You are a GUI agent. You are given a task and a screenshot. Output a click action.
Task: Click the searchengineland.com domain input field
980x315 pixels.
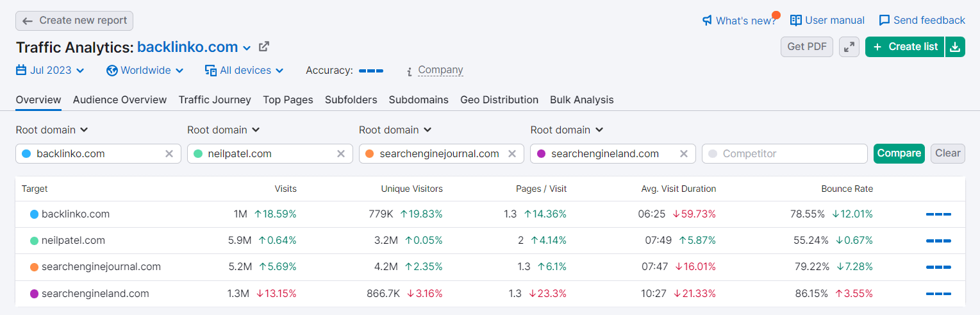[613, 154]
